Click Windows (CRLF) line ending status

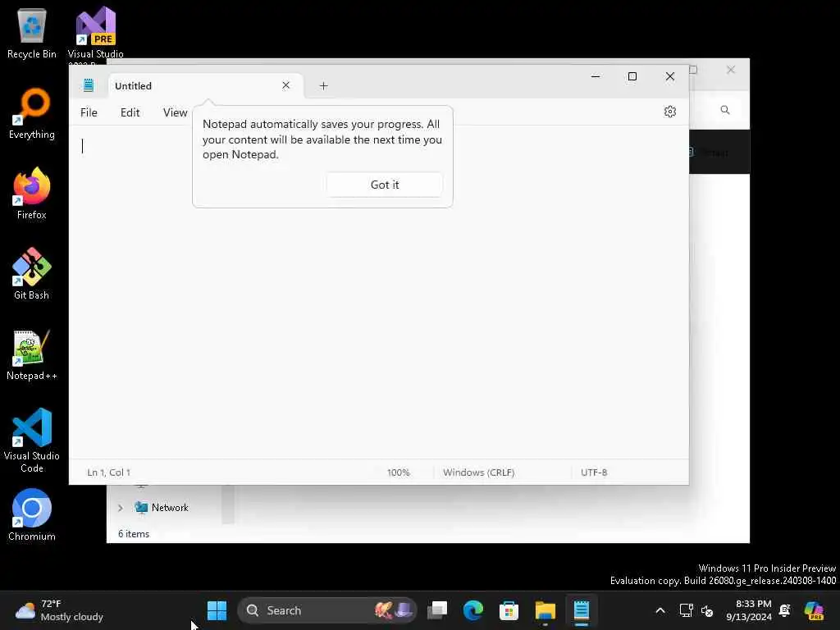pyautogui.click(x=478, y=472)
